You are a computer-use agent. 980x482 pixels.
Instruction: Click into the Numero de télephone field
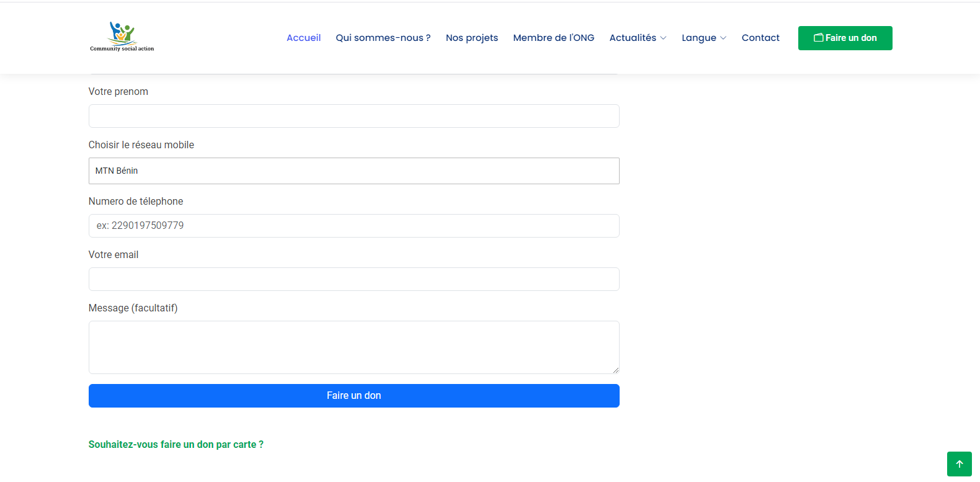354,226
